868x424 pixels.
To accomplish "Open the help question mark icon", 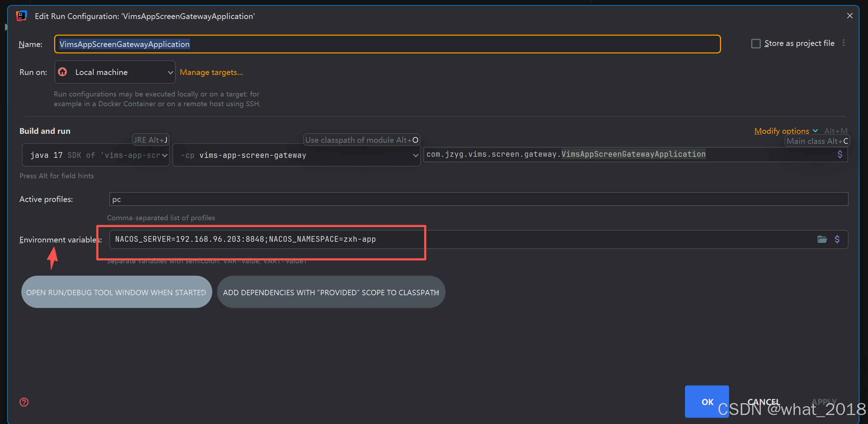I will coord(24,402).
